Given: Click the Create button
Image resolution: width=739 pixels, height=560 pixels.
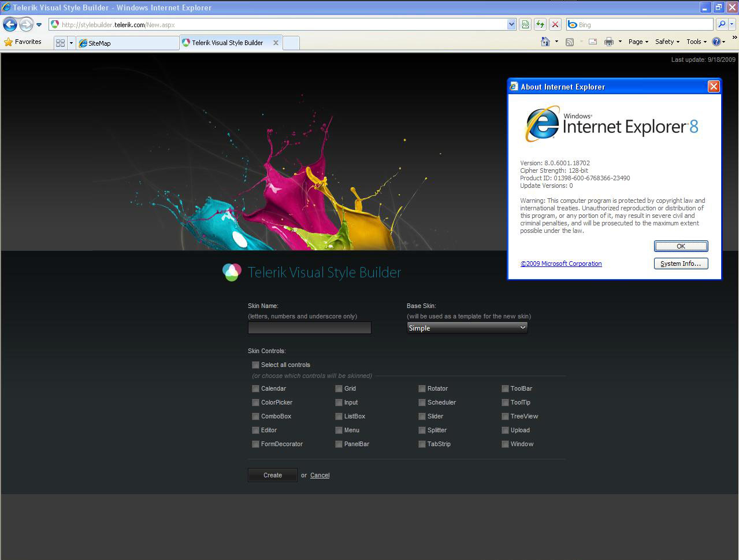Looking at the screenshot, I should pos(273,475).
